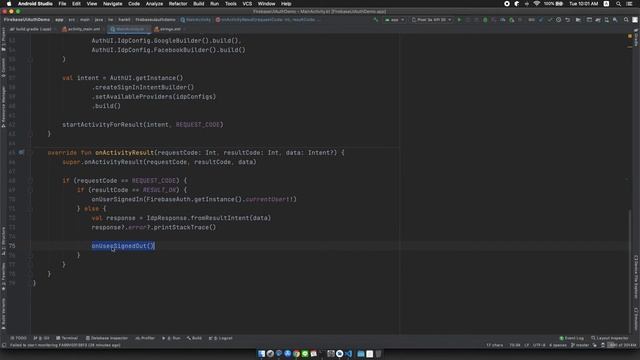Open the Pixel 3a API 30 device dropdown
Screen dimensions: 640x360
[431, 20]
